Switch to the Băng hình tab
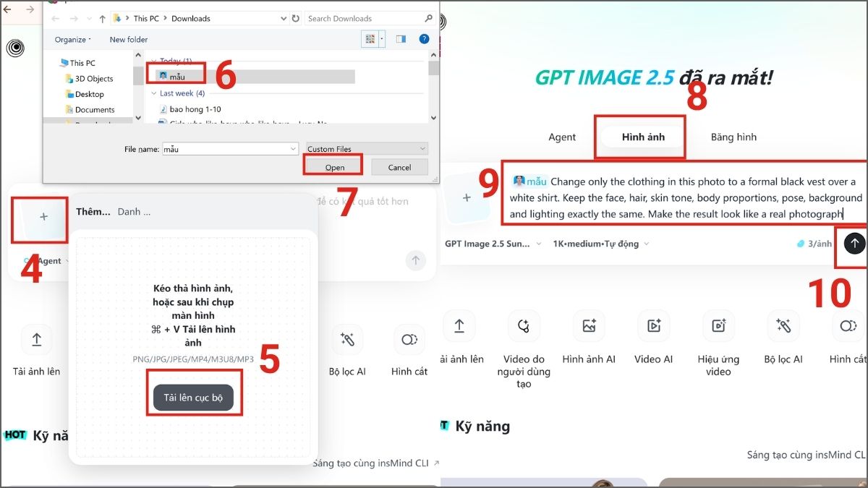The height and width of the screenshot is (488, 868). (733, 137)
